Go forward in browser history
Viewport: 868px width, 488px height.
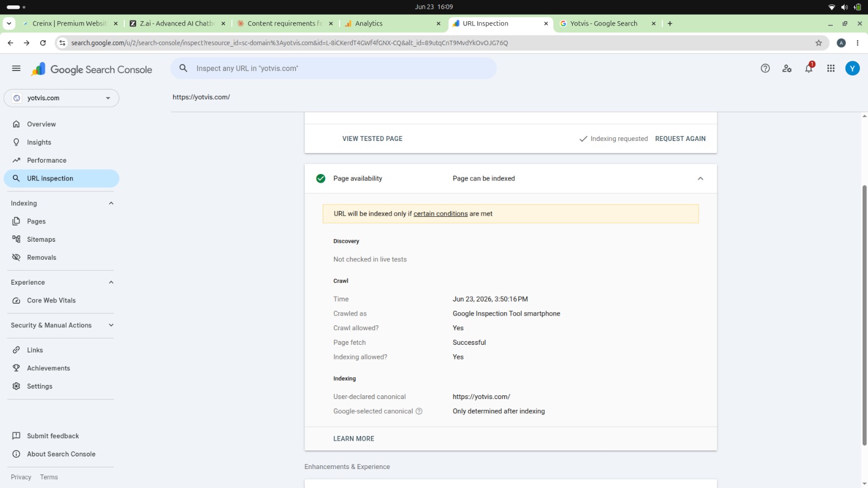click(x=27, y=43)
